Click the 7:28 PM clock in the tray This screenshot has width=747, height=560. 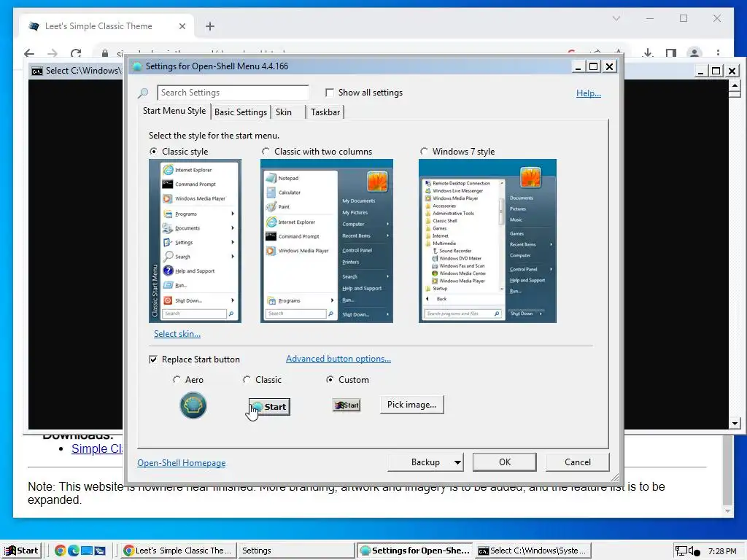click(722, 551)
